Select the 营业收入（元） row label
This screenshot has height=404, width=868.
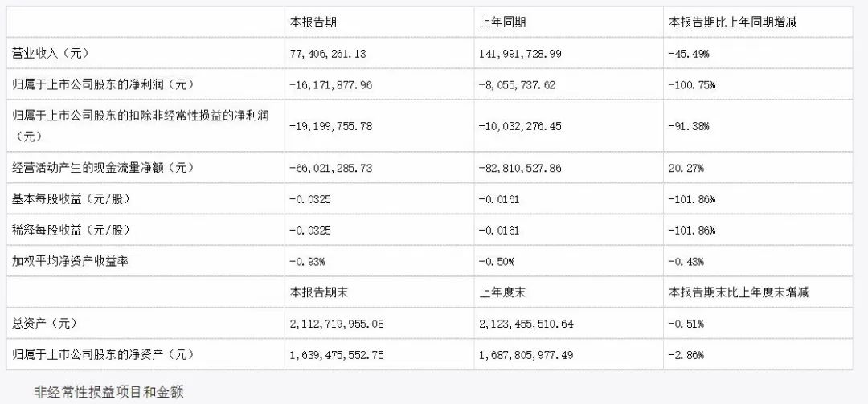(x=51, y=54)
